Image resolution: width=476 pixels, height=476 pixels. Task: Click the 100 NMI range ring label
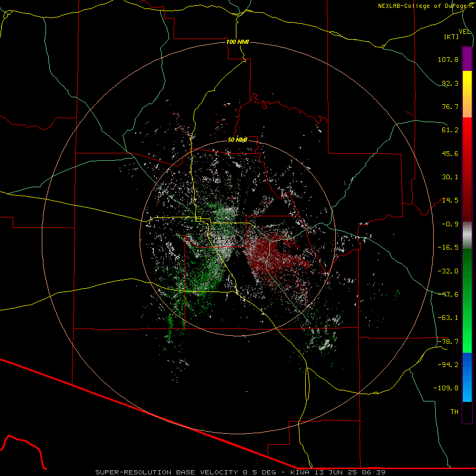237,42
